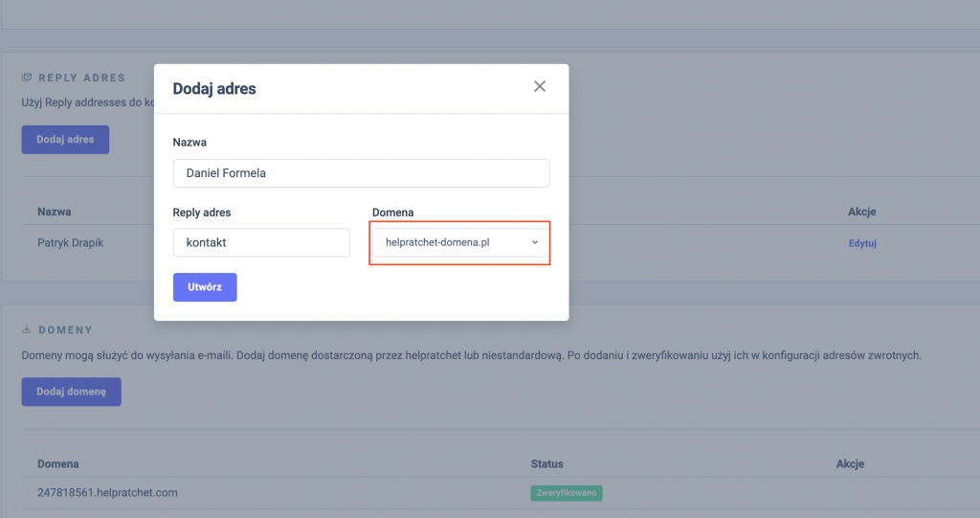Screen dimensions: 980x518
Task: Click the chevron arrow in Domena select
Action: (535, 243)
